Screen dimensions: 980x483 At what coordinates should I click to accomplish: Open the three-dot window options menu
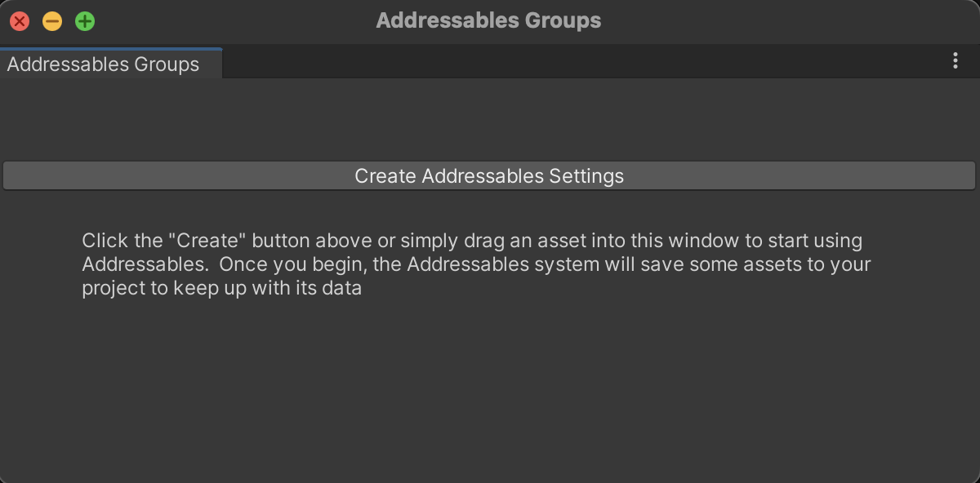955,61
